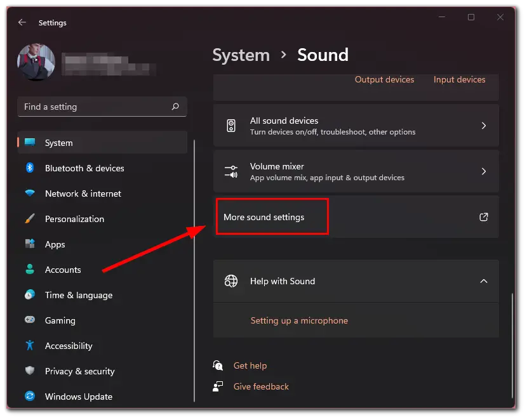
Task: Click the Personalization paintbrush icon
Action: click(30, 218)
